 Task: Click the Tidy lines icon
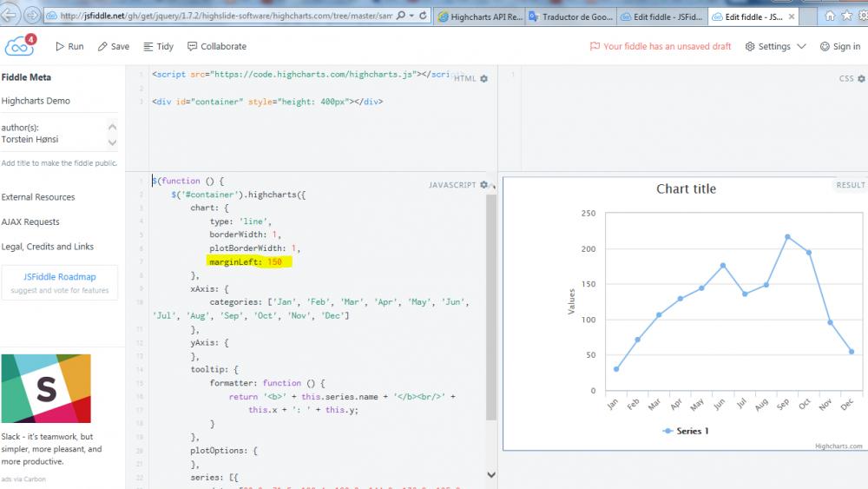(148, 47)
